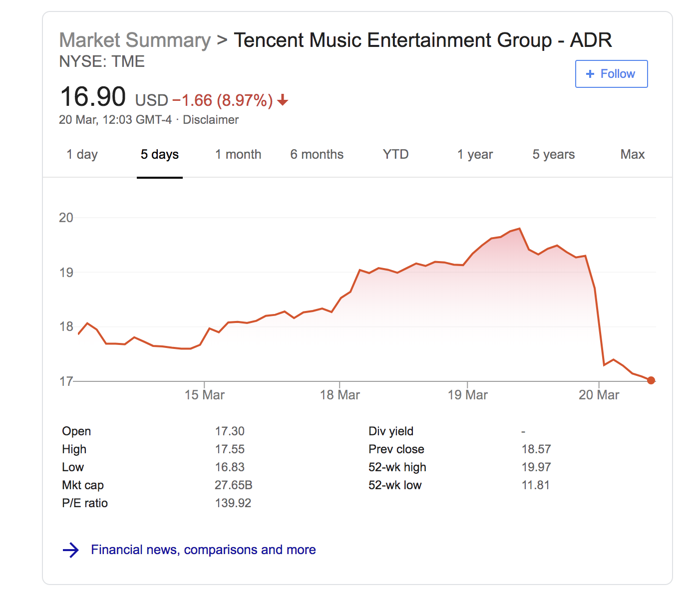
Task: Click the Market Summary breadcrumb
Action: coord(135,40)
